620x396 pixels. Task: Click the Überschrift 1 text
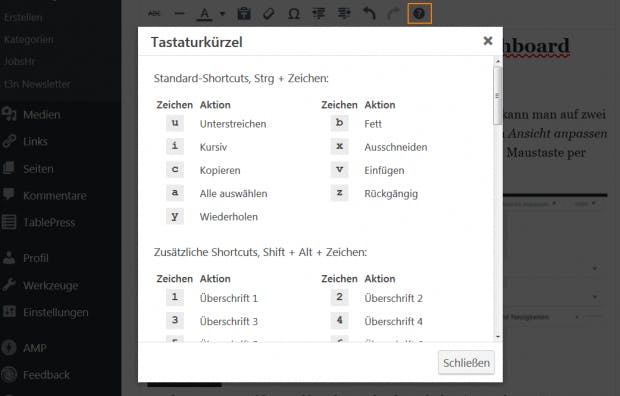(x=229, y=298)
